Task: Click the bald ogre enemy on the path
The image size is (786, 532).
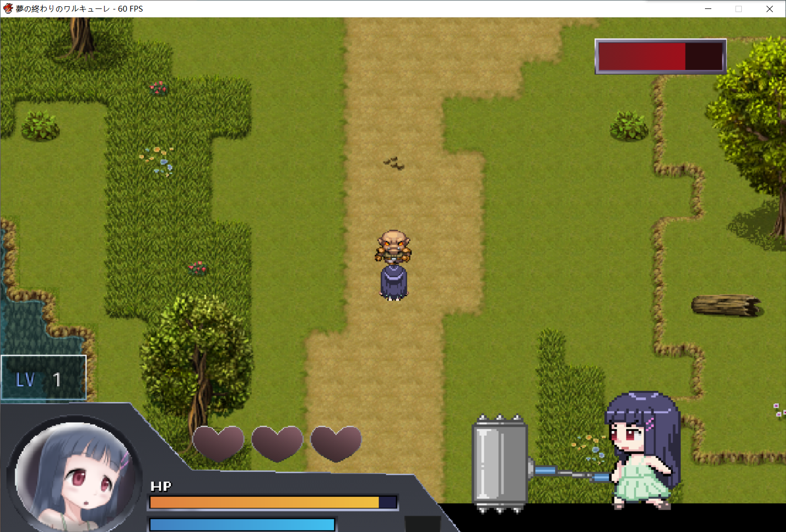Action: [393, 246]
